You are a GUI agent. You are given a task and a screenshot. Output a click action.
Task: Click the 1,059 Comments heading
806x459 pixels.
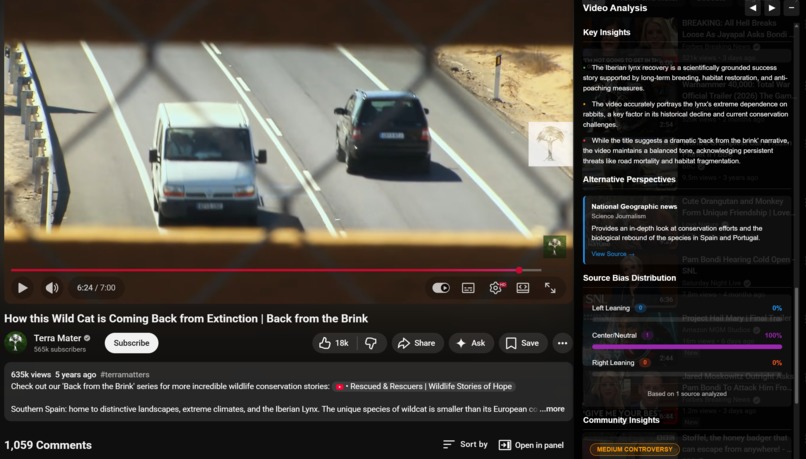tap(48, 445)
